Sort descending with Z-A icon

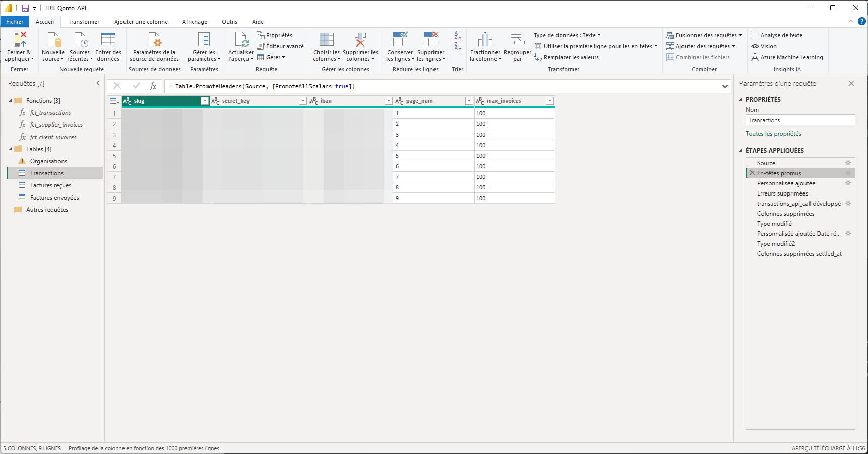click(x=458, y=46)
